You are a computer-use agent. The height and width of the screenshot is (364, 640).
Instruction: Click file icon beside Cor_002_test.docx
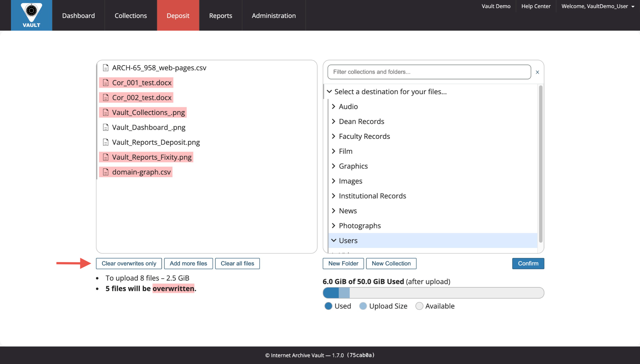(106, 98)
